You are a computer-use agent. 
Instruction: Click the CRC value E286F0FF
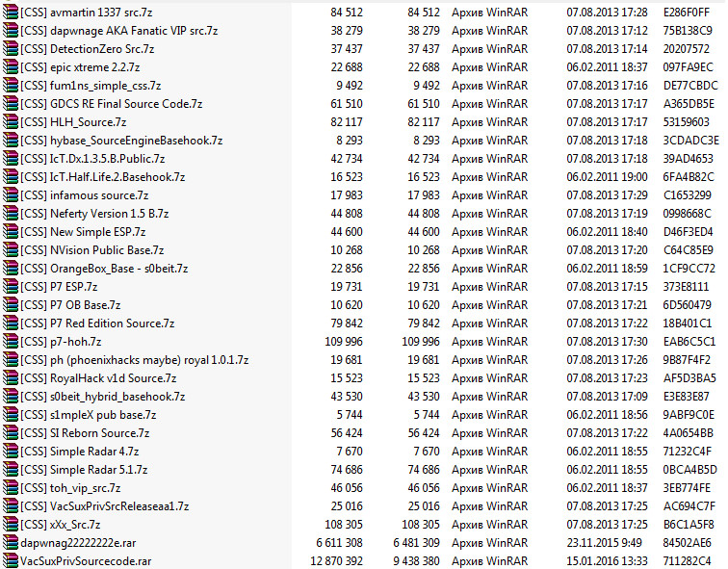(687, 13)
